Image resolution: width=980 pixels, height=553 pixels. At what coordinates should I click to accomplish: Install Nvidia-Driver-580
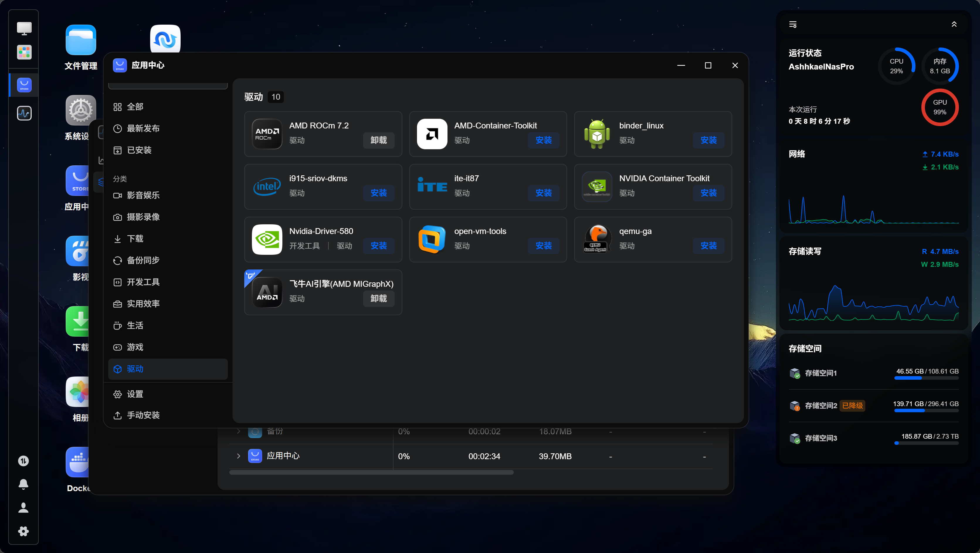coord(379,246)
